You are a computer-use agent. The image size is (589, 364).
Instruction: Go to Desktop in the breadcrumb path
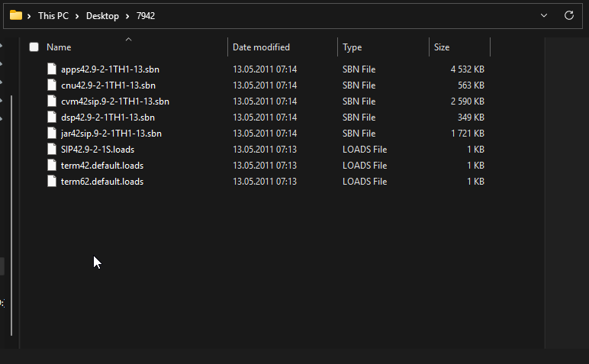102,16
